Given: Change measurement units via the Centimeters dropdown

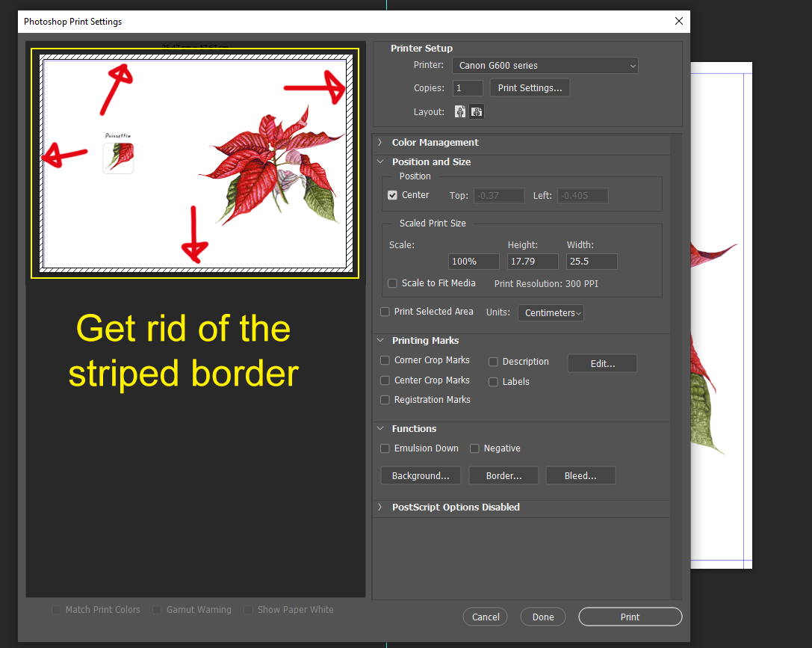Looking at the screenshot, I should pos(551,312).
